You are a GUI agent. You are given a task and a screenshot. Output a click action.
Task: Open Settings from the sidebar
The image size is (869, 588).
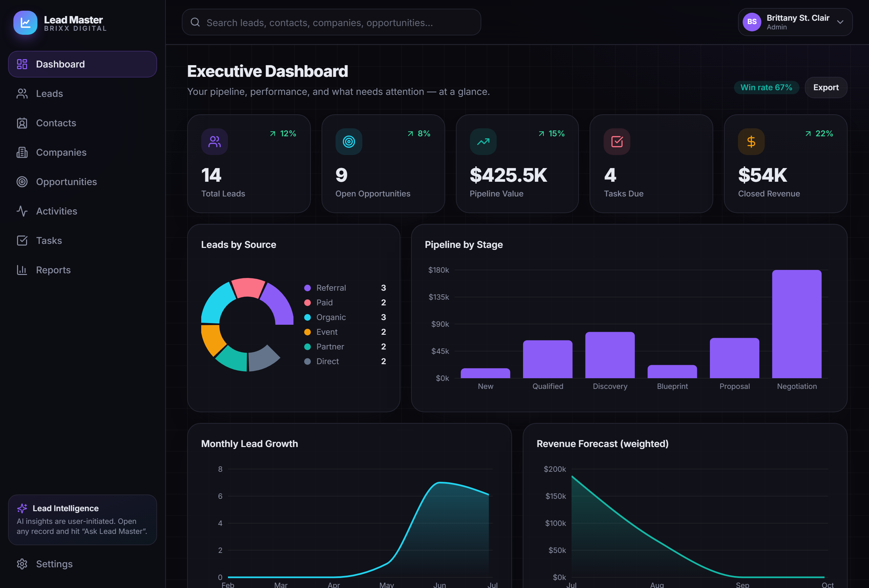[x=82, y=564]
